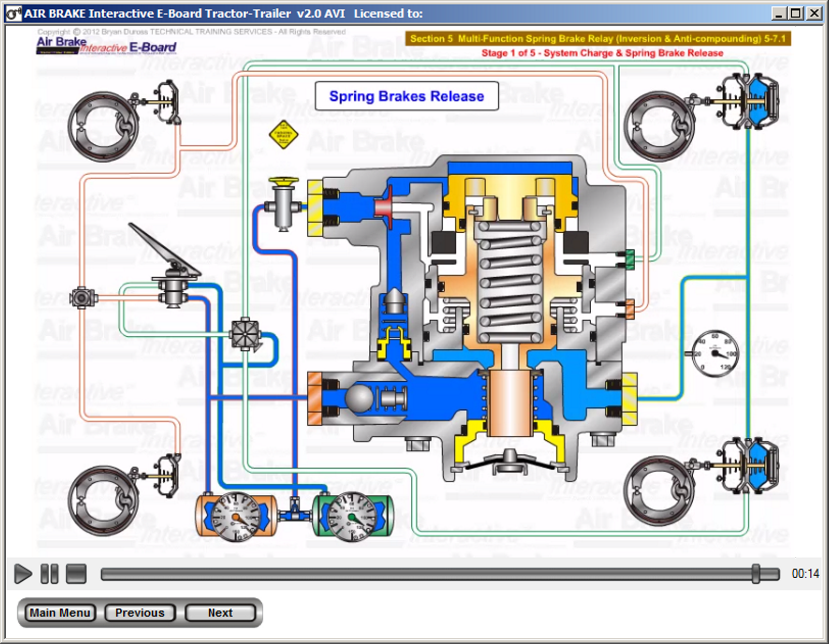This screenshot has width=829, height=644.
Task: Click the Spring Brakes Release label
Action: pos(407,96)
